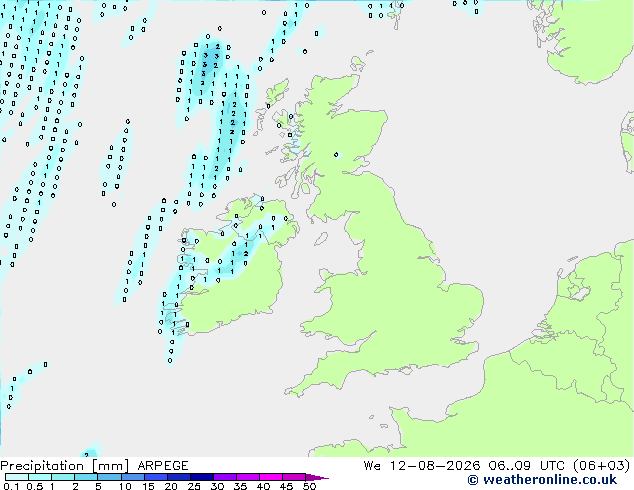Click the '(06+03)' forecast offset text

coord(602,465)
